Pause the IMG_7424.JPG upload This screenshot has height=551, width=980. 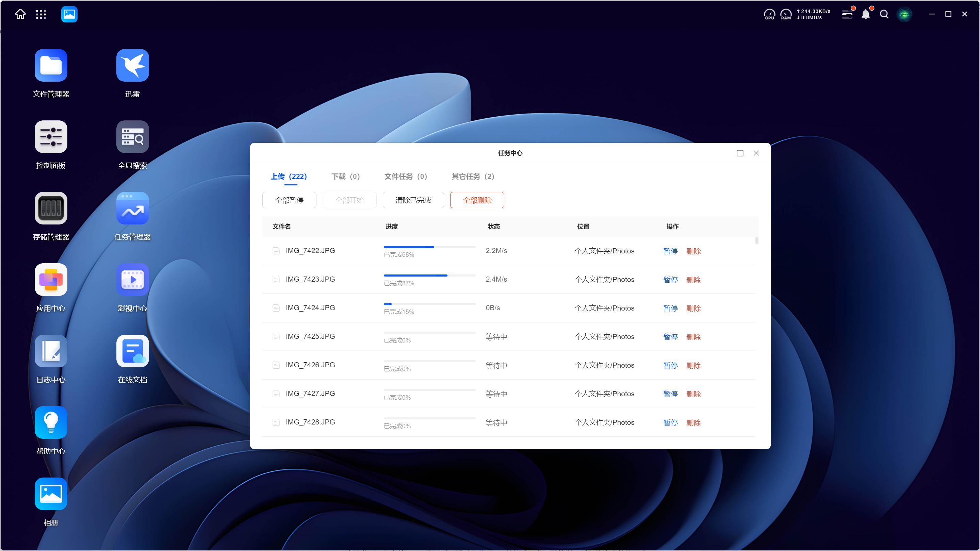coord(670,308)
